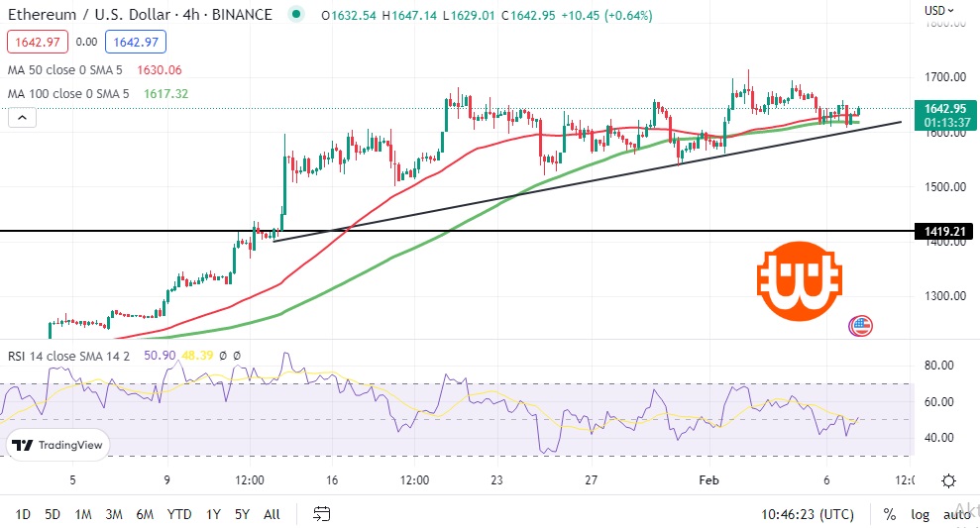Click the 1700.00 price axis label
This screenshot has height=528, width=980.
(945, 77)
